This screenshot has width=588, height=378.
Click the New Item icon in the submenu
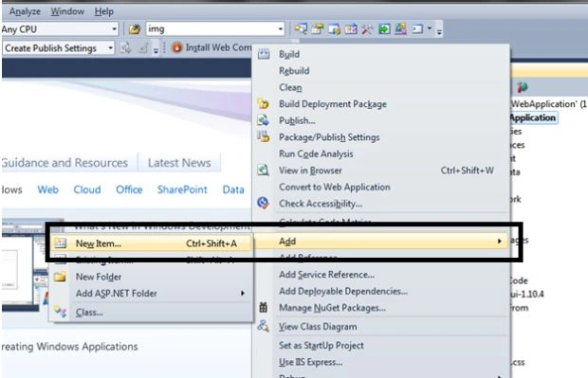(x=60, y=243)
